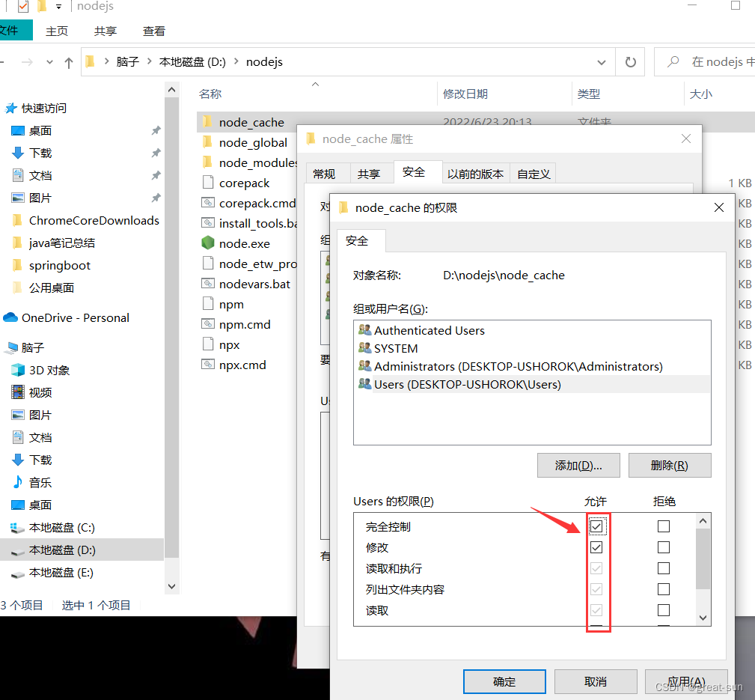The image size is (755, 700).
Task: Click the 添加(D)... button
Action: [x=578, y=465]
